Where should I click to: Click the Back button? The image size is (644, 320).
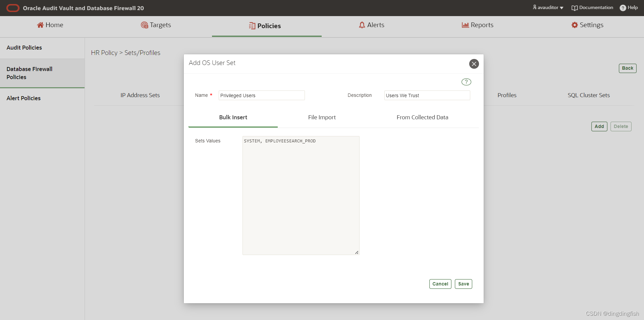(x=628, y=68)
